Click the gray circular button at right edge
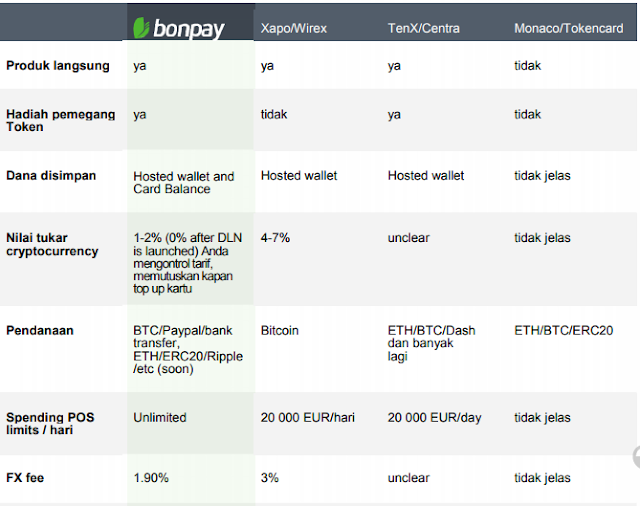Screen dimensions: 640x506 [x=636, y=457]
